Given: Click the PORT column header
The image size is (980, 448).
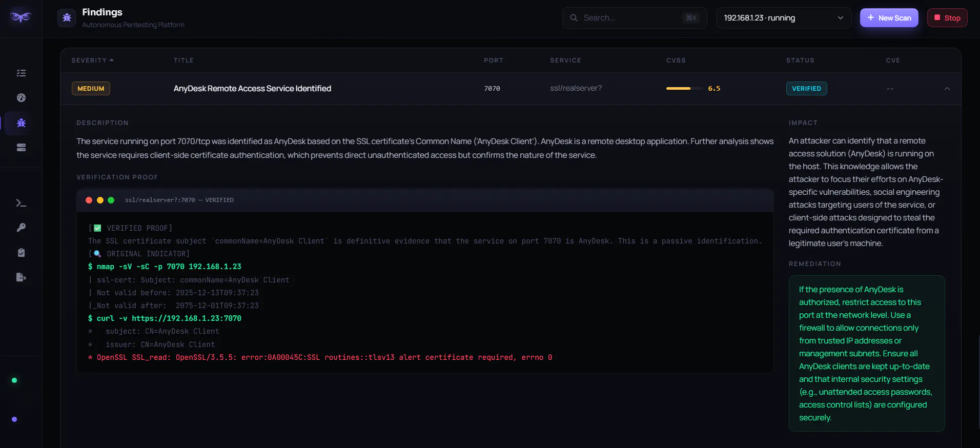Looking at the screenshot, I should [494, 60].
